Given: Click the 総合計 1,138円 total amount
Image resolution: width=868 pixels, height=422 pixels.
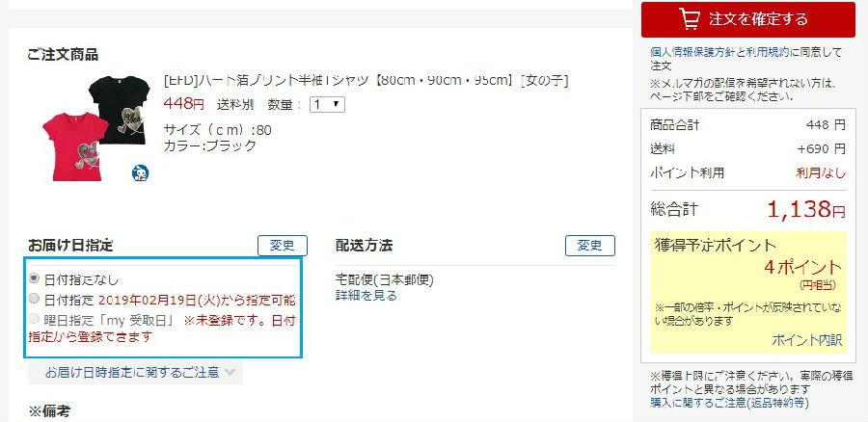Looking at the screenshot, I should (806, 209).
